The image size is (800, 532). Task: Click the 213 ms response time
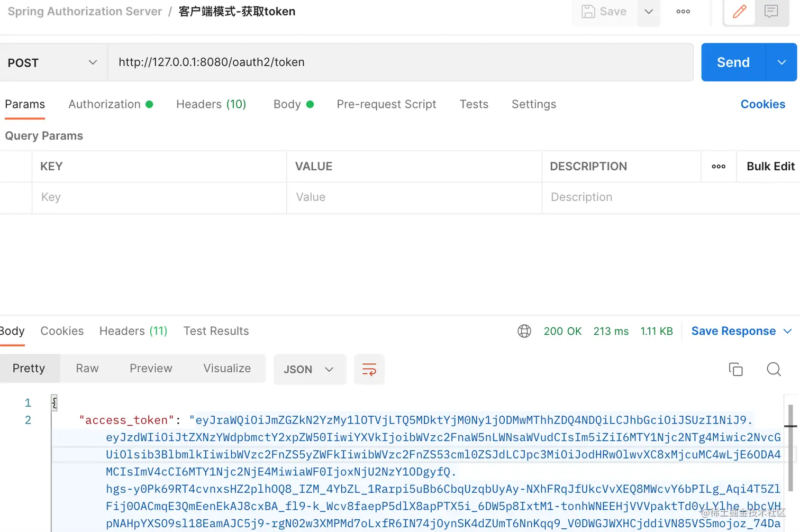point(611,331)
